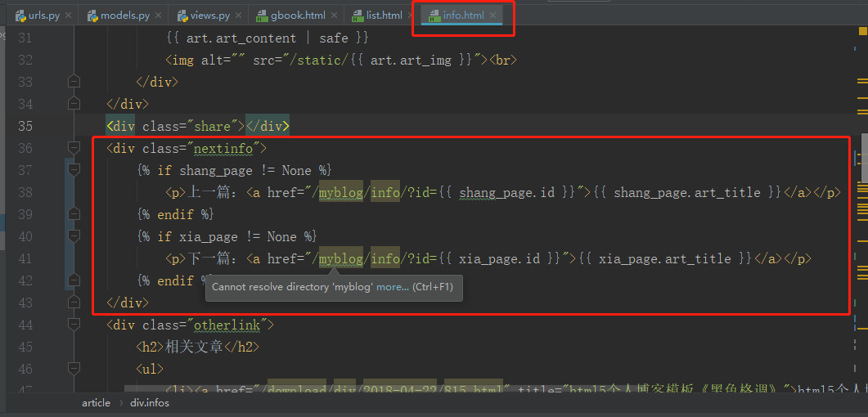This screenshot has width=868, height=417.
Task: Select the views.py tab
Action: click(x=209, y=16)
